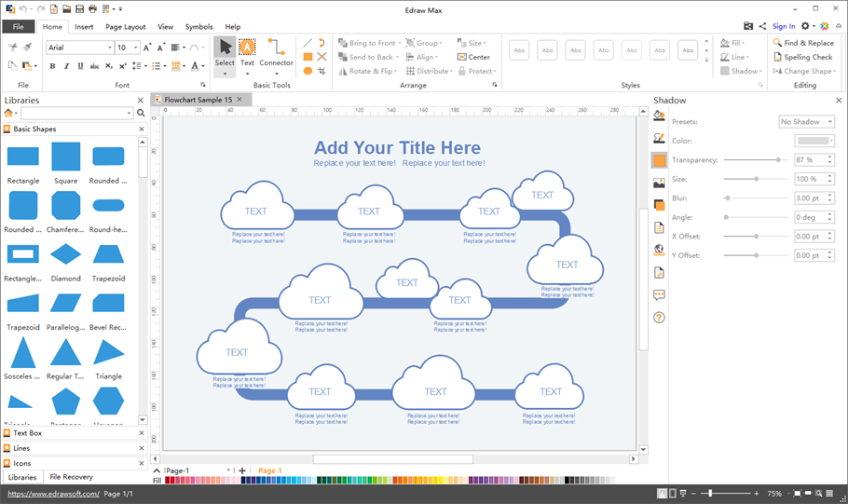Switch to the Page Layout ribbon tab
848x504 pixels.
(x=125, y=27)
